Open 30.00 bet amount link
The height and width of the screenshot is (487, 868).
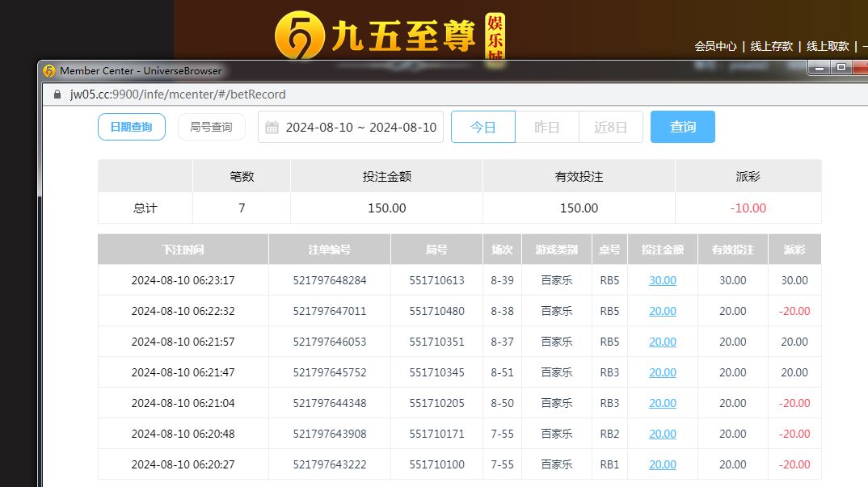pos(663,280)
